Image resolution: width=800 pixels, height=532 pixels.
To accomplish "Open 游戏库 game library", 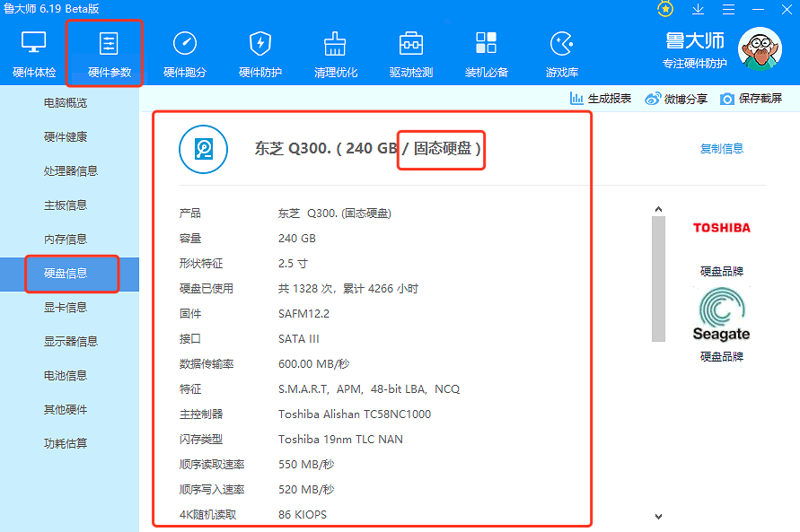I will (x=562, y=54).
